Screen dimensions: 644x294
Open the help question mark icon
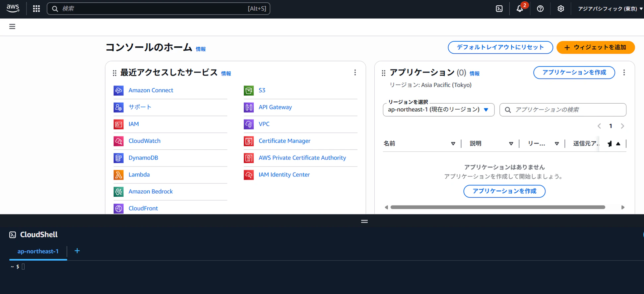click(x=540, y=9)
